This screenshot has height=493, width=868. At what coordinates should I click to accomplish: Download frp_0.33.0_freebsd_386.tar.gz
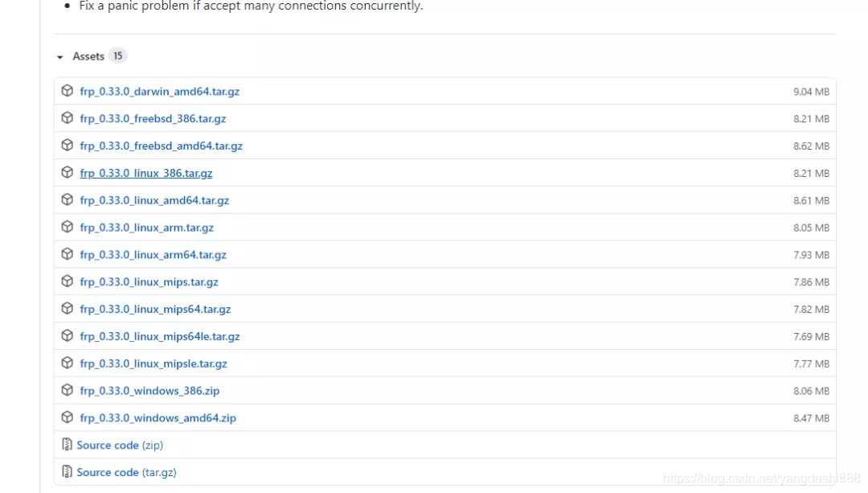pyautogui.click(x=153, y=118)
